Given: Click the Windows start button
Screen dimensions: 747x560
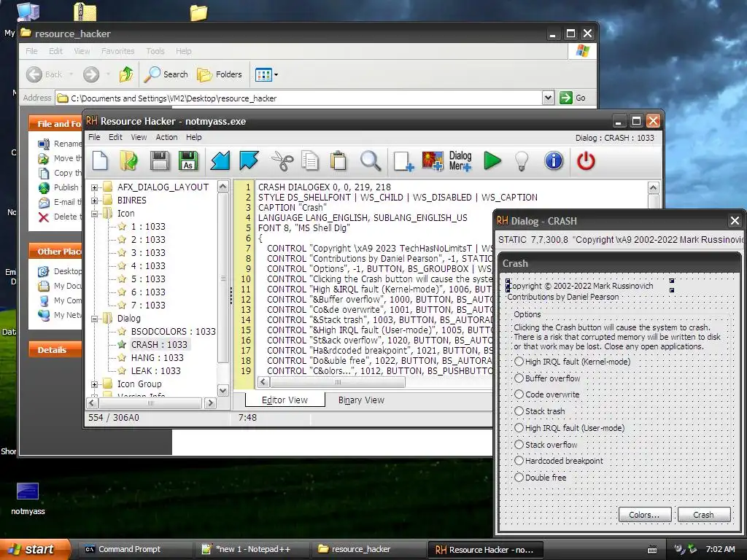Looking at the screenshot, I should tap(34, 549).
